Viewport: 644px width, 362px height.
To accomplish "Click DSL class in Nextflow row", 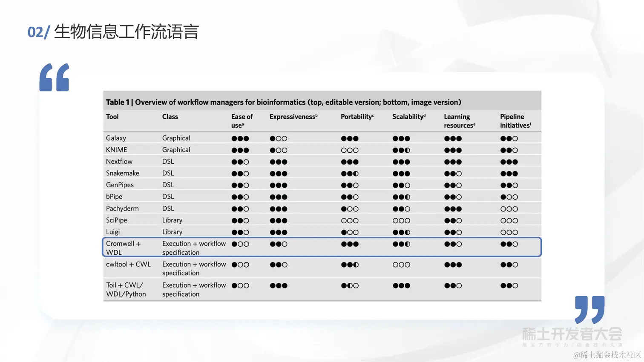I will point(168,162).
